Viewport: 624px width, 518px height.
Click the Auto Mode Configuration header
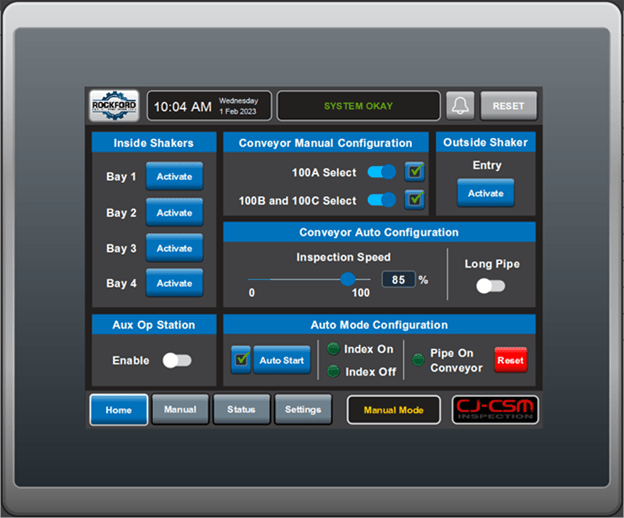379,325
